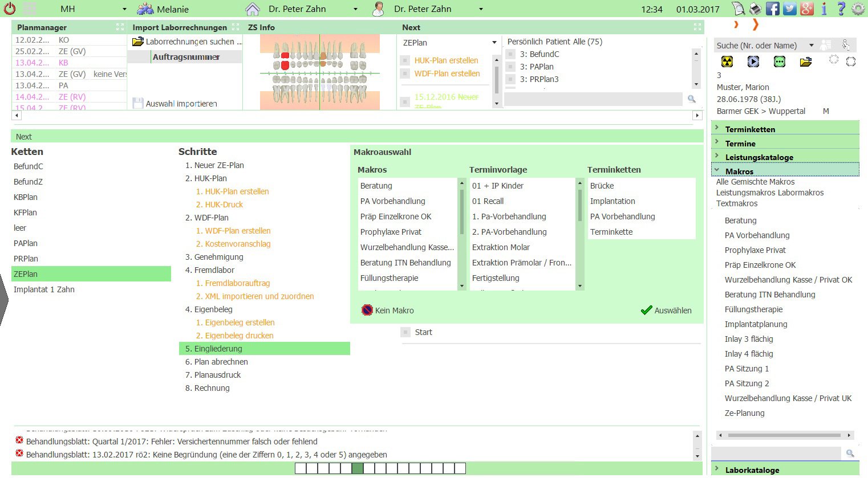Maximize the Next panel

(x=697, y=27)
